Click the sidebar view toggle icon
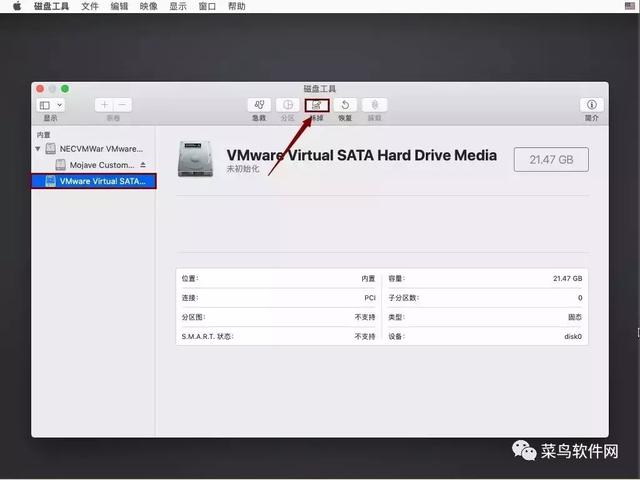640x480 pixels. [x=44, y=105]
